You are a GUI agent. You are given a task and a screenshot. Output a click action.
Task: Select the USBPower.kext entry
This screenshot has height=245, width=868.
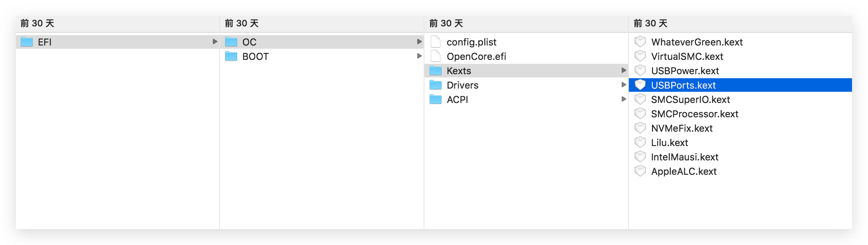(x=685, y=71)
